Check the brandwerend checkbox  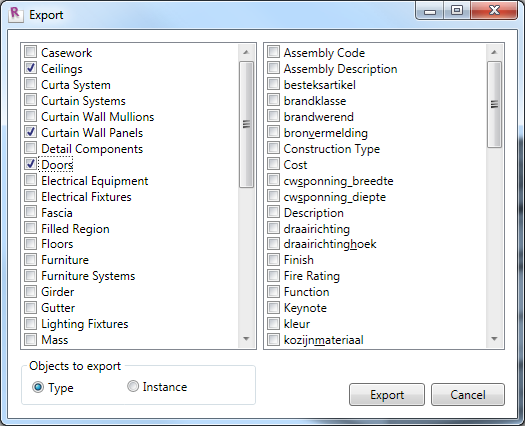(x=273, y=116)
